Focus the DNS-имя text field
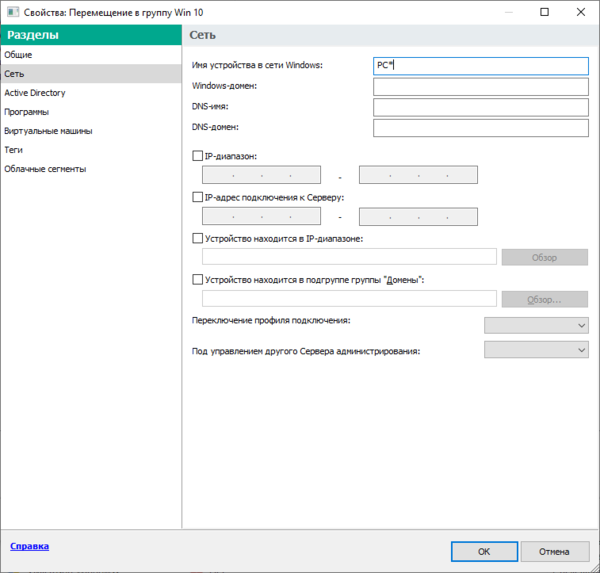 (480, 107)
